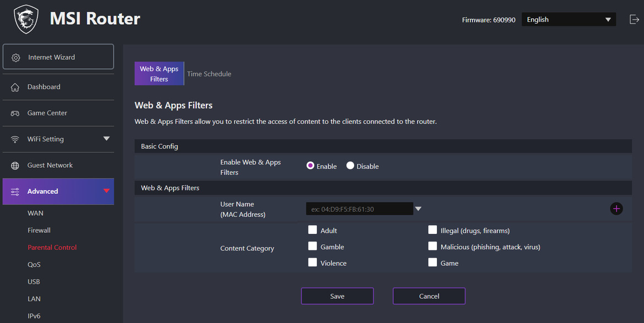644x323 pixels.
Task: Click the Firmware: 690990 text
Action: (x=489, y=20)
